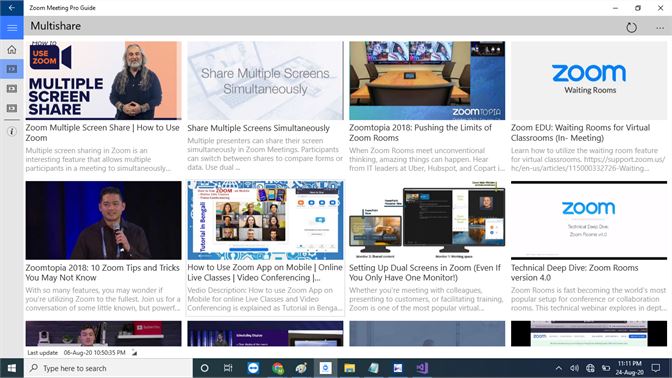
Task: Open Task View in the taskbar
Action: click(228, 368)
